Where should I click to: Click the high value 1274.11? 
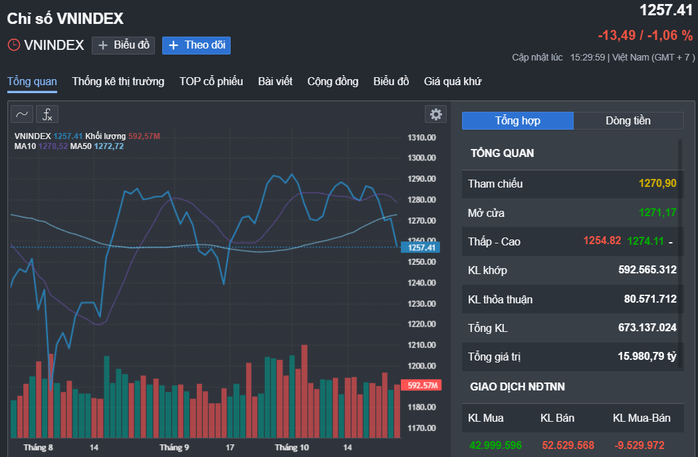(645, 241)
